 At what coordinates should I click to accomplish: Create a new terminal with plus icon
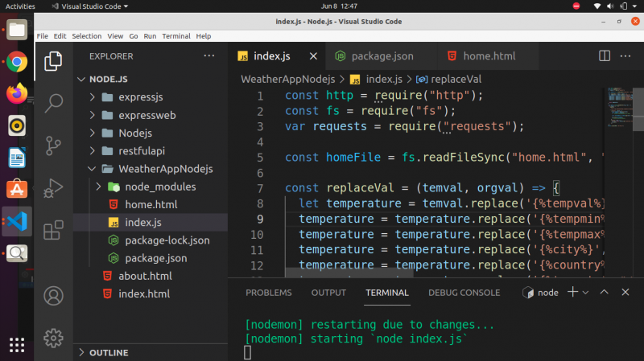tap(572, 292)
